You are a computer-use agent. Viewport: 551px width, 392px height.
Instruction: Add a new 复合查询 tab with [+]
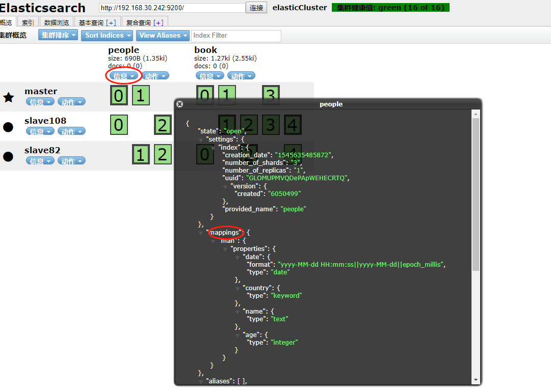[x=159, y=23]
